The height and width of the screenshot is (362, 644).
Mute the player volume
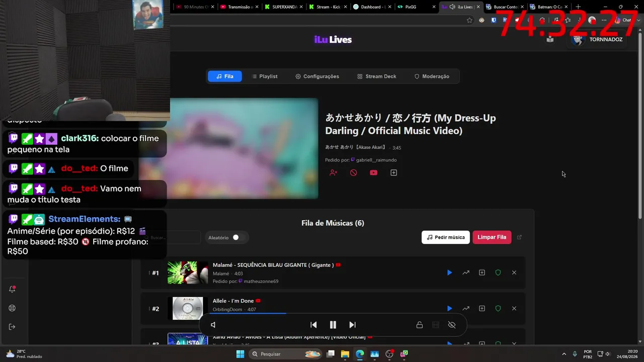tap(213, 325)
